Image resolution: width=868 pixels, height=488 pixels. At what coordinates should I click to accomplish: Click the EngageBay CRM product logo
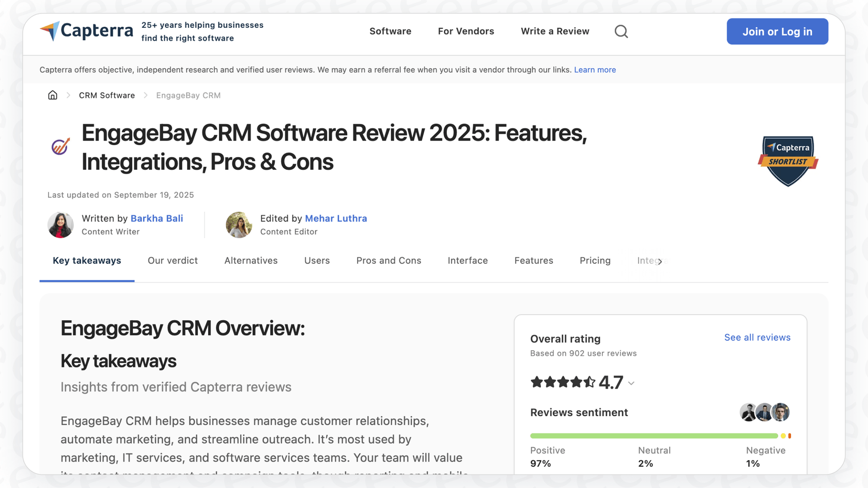coord(60,147)
